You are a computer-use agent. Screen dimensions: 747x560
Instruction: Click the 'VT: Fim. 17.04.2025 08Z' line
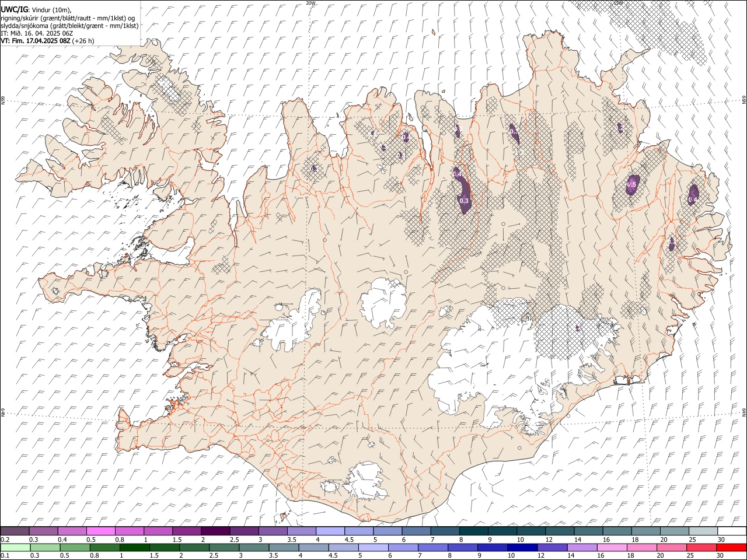(x=36, y=41)
